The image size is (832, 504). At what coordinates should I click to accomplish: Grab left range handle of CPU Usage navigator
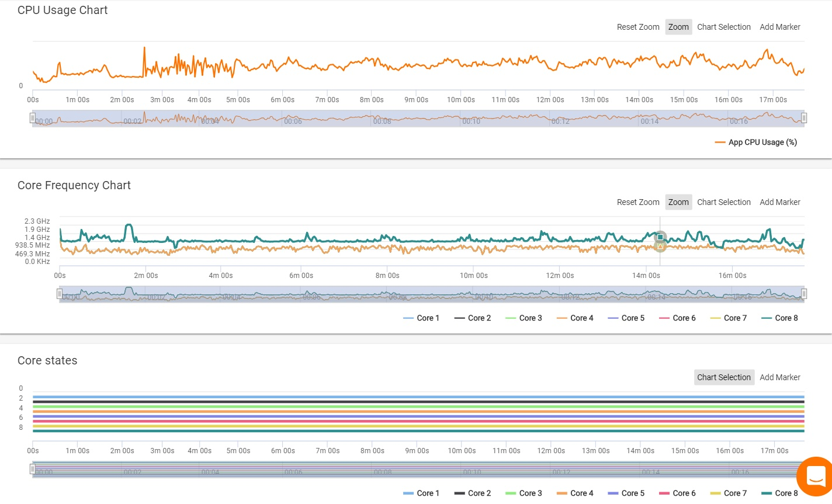tap(33, 118)
